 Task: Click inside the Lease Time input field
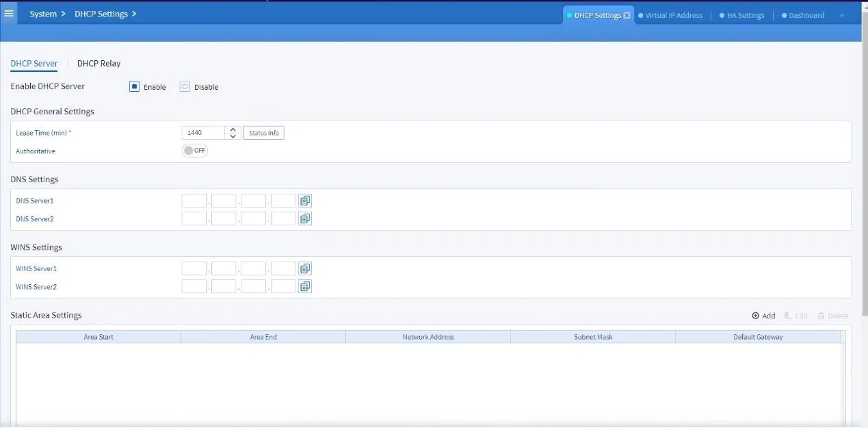click(x=202, y=132)
